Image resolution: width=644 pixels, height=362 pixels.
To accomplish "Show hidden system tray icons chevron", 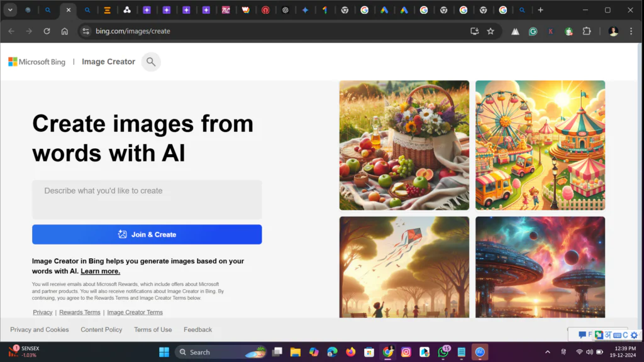I will [548, 352].
